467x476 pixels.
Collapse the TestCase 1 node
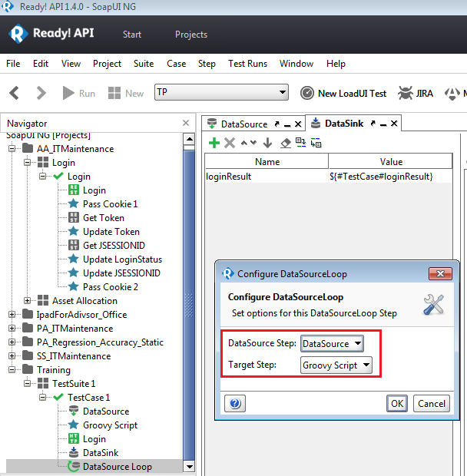point(43,398)
